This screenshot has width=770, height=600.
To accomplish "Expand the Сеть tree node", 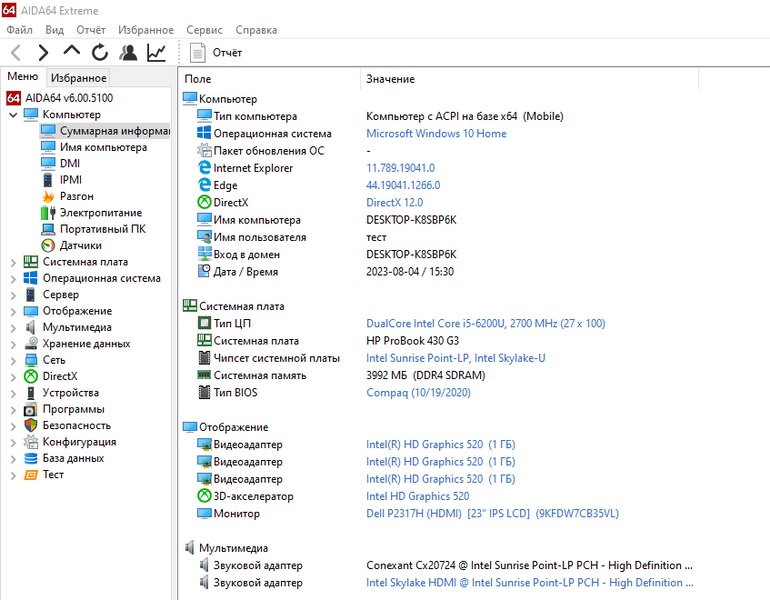I will click(x=13, y=361).
